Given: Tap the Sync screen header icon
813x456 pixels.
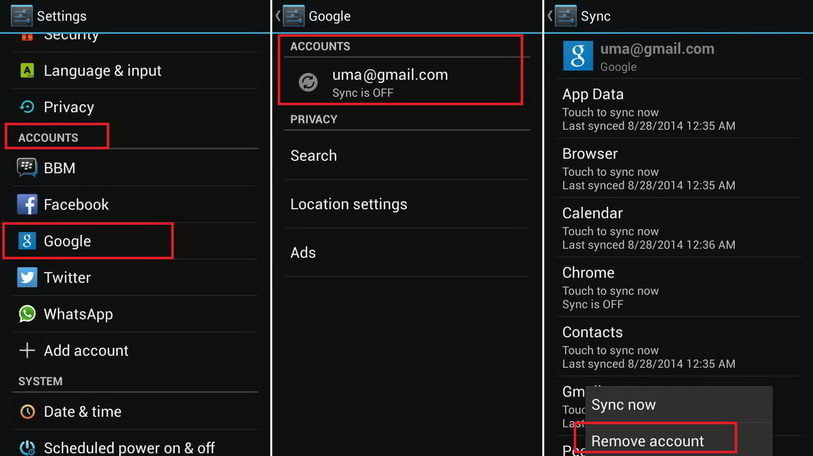Looking at the screenshot, I should [x=566, y=16].
